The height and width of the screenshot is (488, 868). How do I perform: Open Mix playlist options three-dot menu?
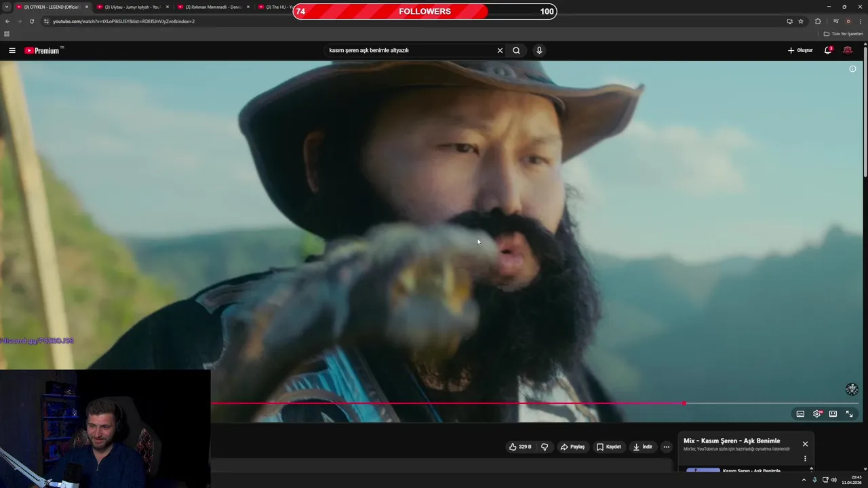tap(805, 459)
